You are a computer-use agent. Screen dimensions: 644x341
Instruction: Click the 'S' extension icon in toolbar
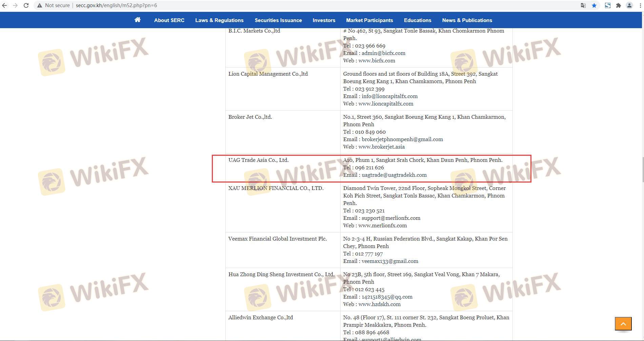click(608, 5)
